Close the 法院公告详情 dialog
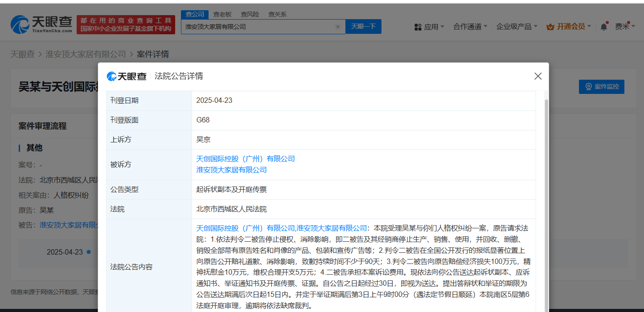The height and width of the screenshot is (312, 644). point(538,76)
